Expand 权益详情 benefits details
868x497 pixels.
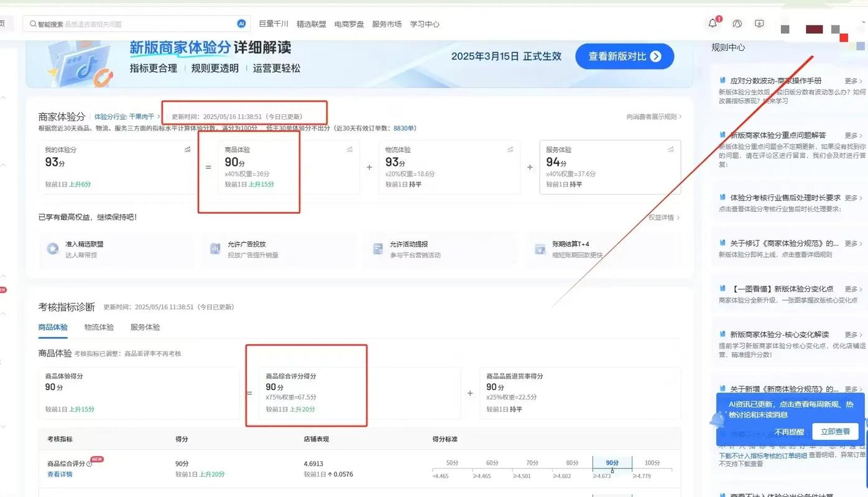pyautogui.click(x=664, y=217)
